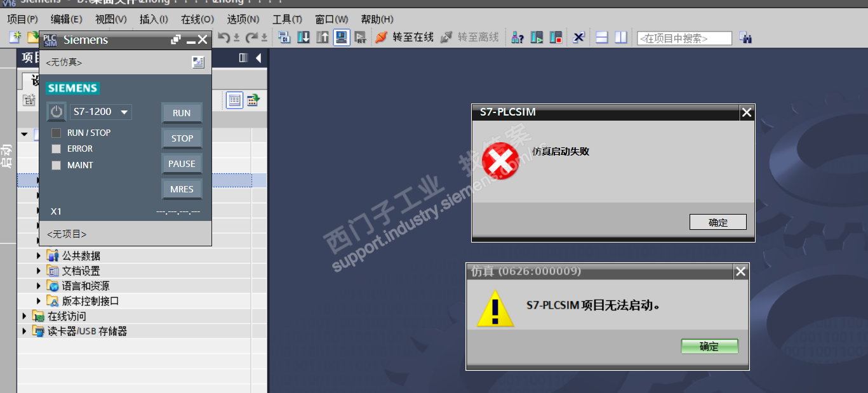868x393 pixels.
Task: Click the cross-reference X icon
Action: click(x=578, y=37)
